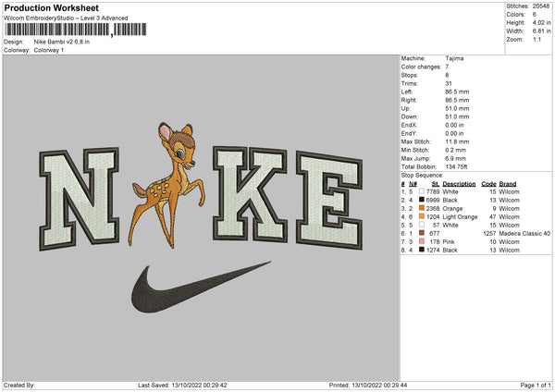Viewport: 555px width, 392px height.
Task: Click the Max Stitch value 11.8 mm
Action: [x=457, y=141]
